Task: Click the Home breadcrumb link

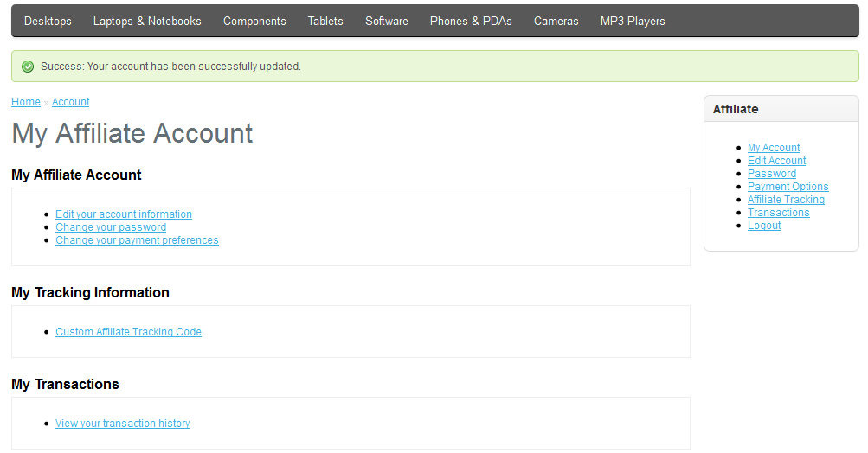Action: [x=25, y=102]
